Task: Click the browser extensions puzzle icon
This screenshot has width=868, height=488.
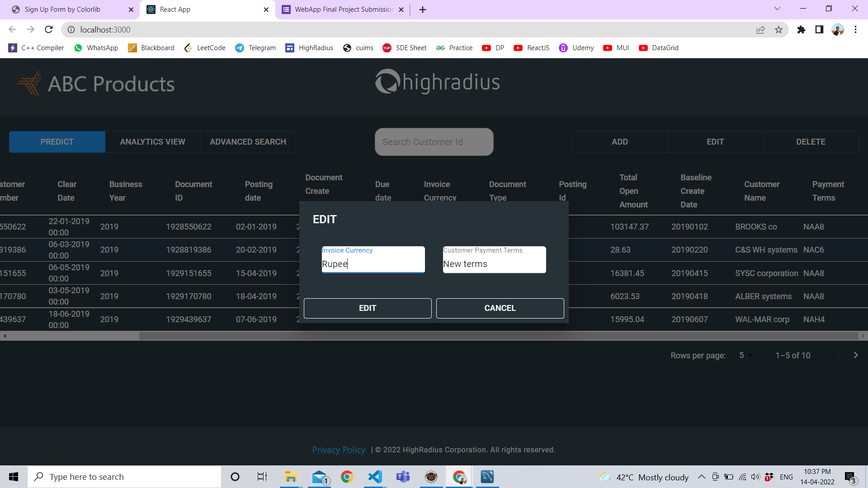Action: pos(802,29)
